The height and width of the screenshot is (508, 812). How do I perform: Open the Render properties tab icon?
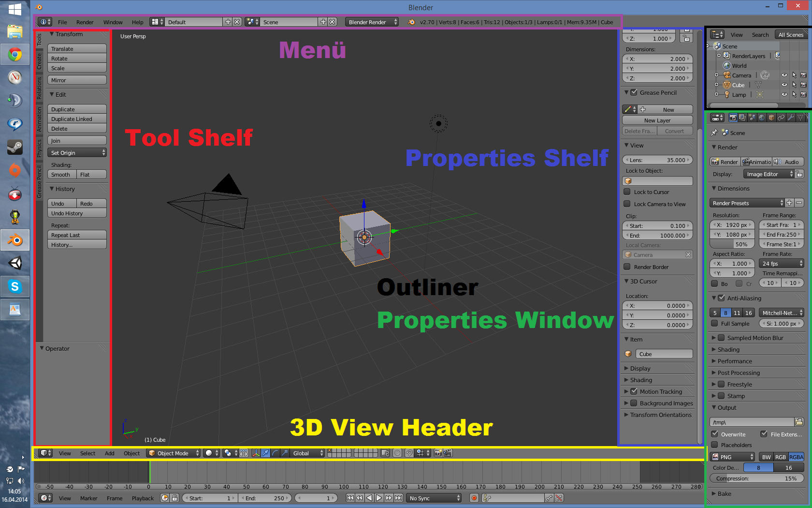733,118
